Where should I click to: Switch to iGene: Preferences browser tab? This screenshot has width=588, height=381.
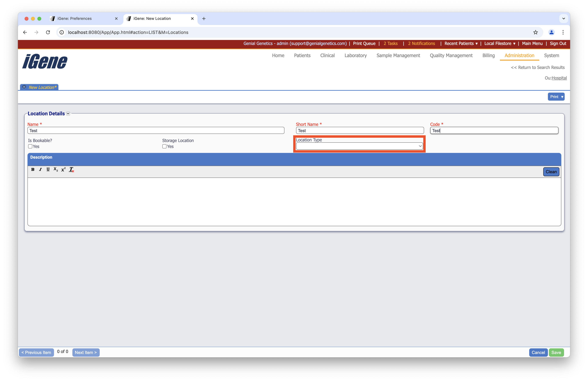click(74, 19)
